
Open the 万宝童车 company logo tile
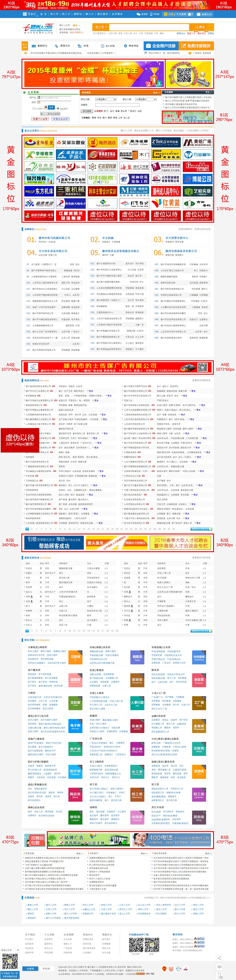(198, 154)
